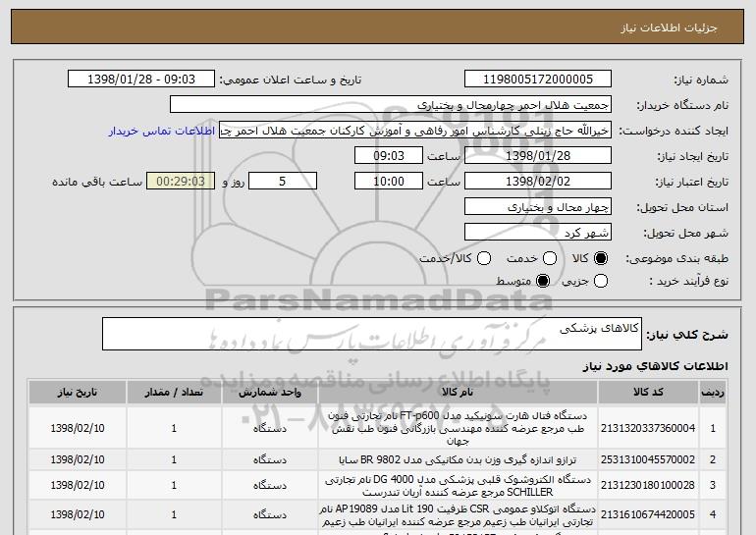Click the validity time field 10:00
Viewport: 756px width, 535px height.
tap(389, 182)
